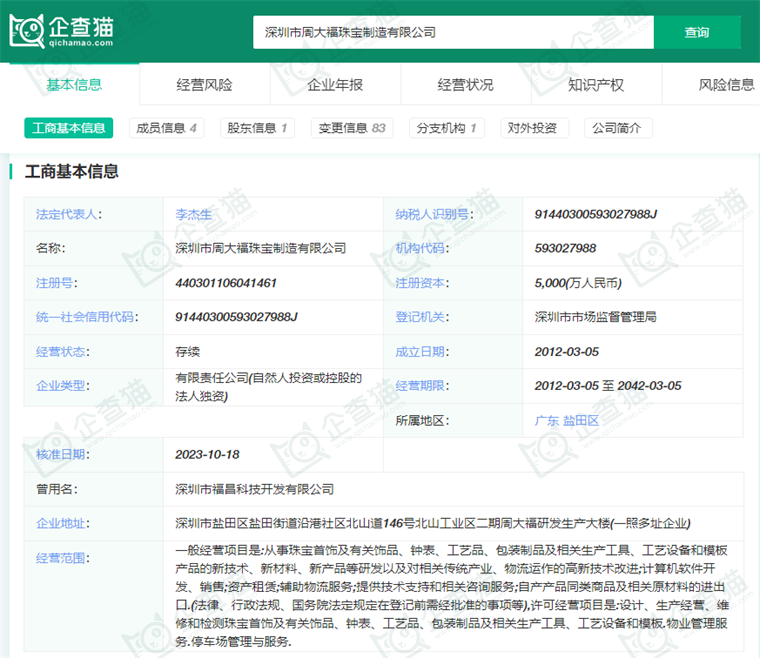Click the 存续 business status value

[188, 352]
